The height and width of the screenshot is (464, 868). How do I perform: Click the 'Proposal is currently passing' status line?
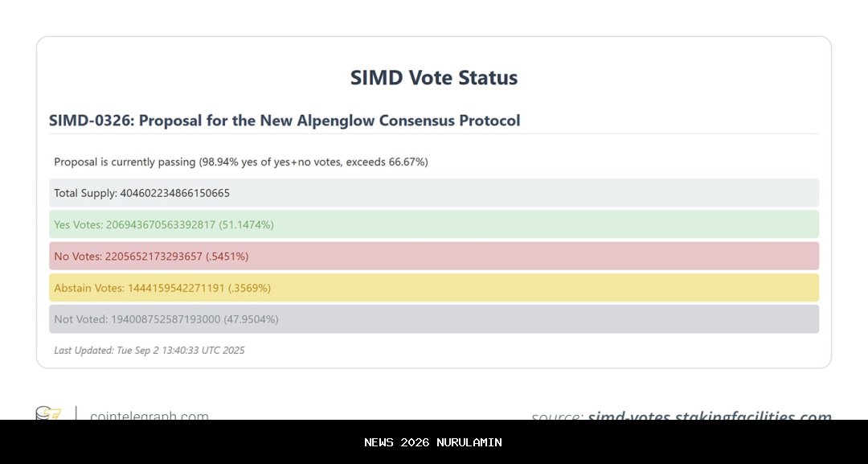(241, 162)
